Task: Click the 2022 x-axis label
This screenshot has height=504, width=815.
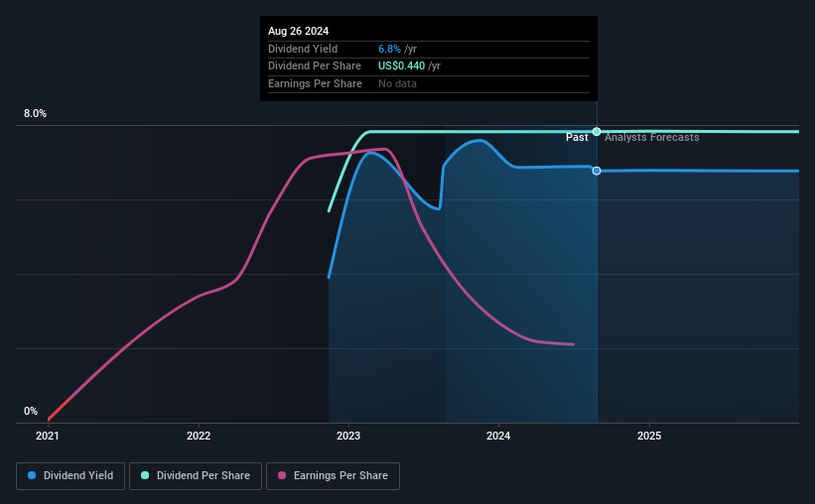Action: tap(199, 436)
